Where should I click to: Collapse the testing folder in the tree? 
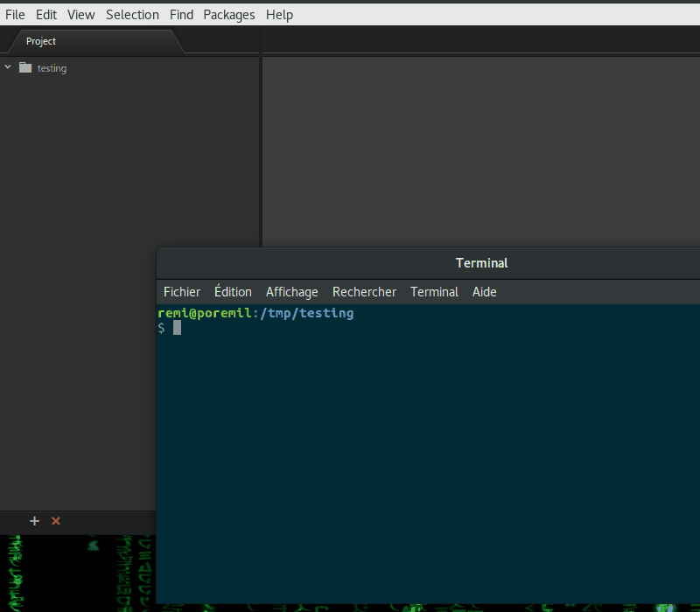[x=8, y=67]
